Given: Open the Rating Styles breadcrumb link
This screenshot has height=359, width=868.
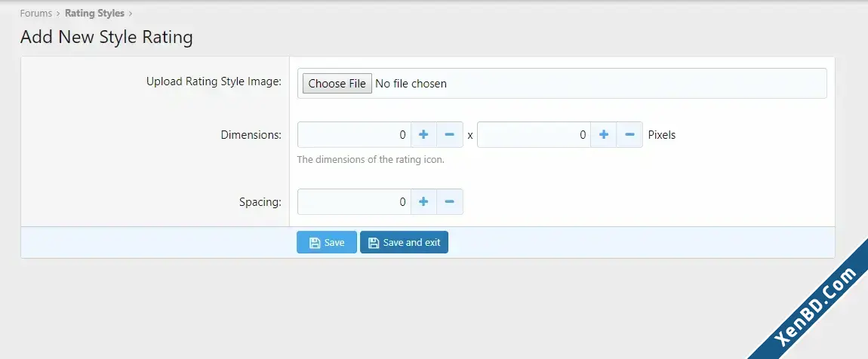Looking at the screenshot, I should (x=94, y=14).
